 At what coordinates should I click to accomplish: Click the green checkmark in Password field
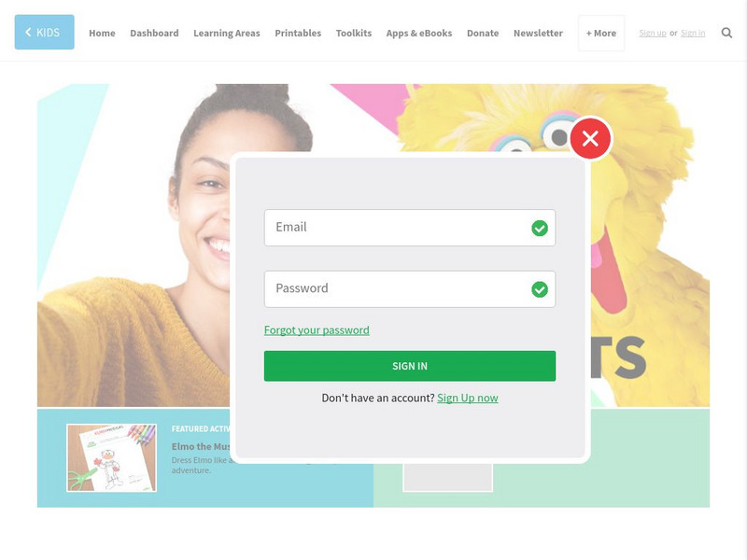click(x=540, y=289)
